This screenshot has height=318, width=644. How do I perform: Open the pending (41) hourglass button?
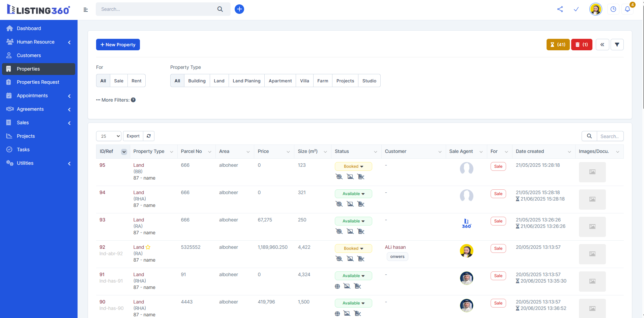(558, 45)
